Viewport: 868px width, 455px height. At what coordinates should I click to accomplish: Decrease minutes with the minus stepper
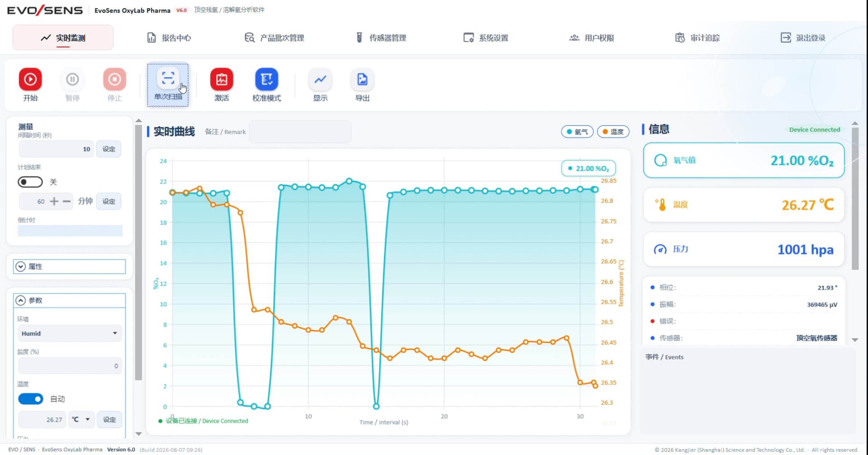tap(67, 201)
